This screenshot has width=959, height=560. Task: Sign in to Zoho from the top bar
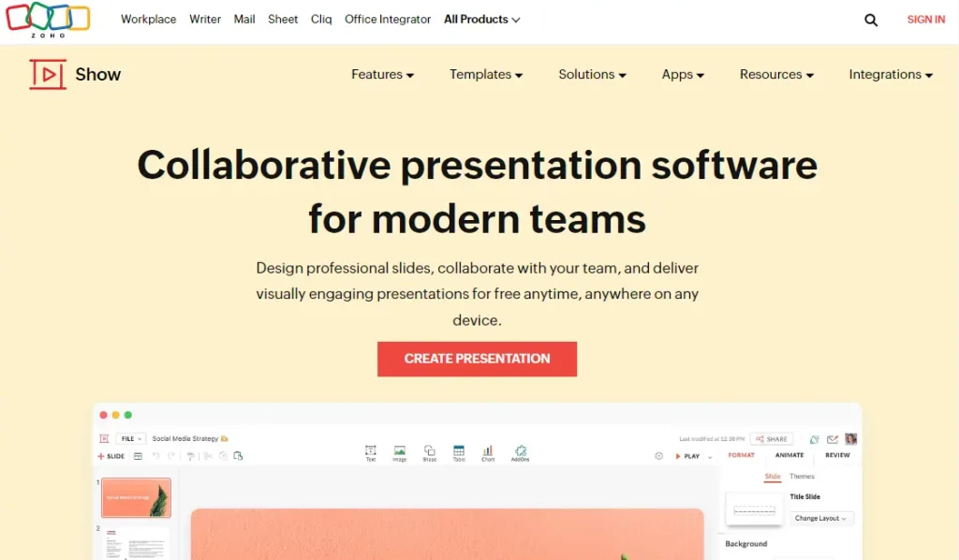[925, 19]
